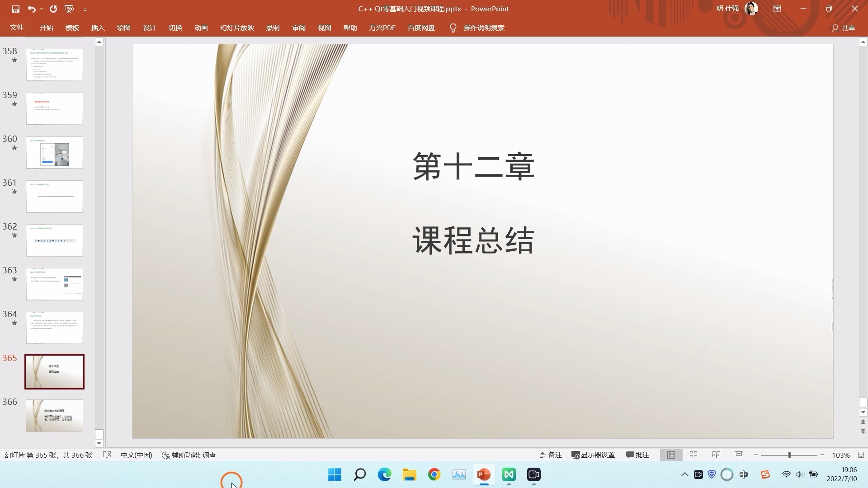Open the 幻灯片放映 ribbon tab

237,28
